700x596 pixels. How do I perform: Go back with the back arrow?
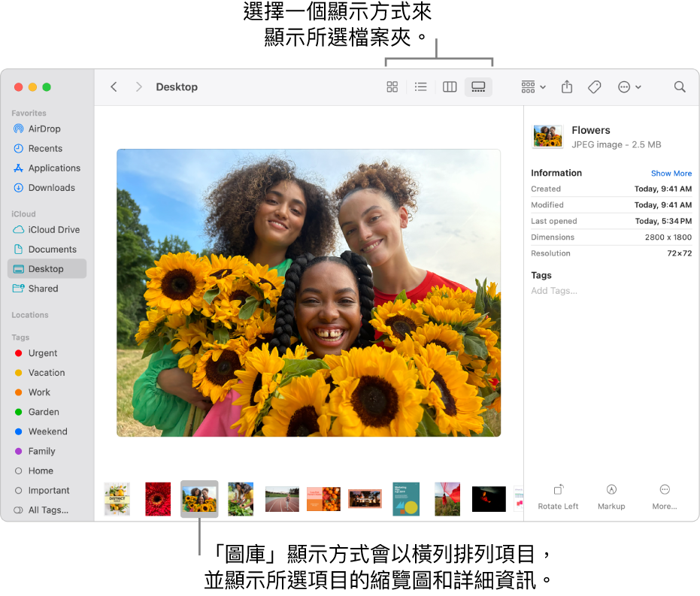tap(114, 87)
